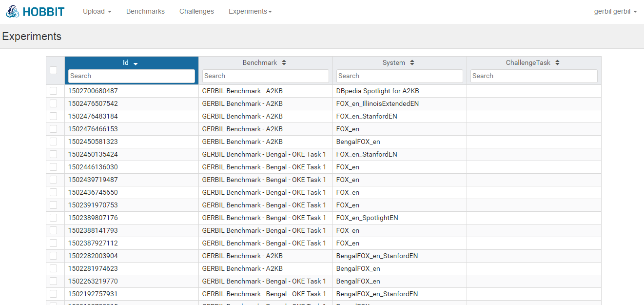
Task: Check the box for experiment 1502282003904
Action: click(x=54, y=256)
